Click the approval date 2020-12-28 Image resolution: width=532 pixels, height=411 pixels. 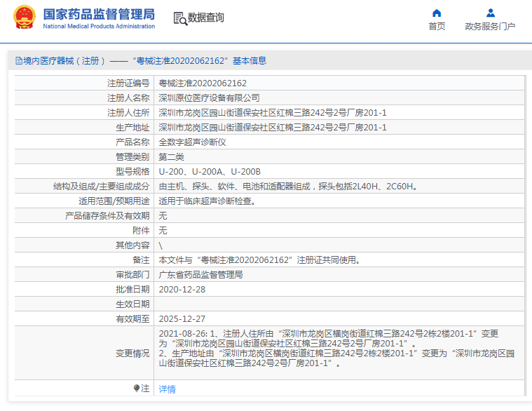(x=182, y=289)
